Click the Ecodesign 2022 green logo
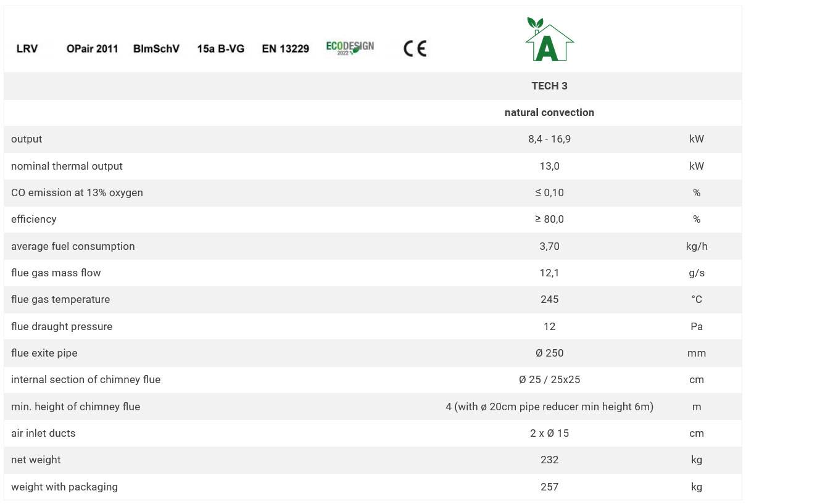The width and height of the screenshot is (833, 504). pyautogui.click(x=350, y=48)
